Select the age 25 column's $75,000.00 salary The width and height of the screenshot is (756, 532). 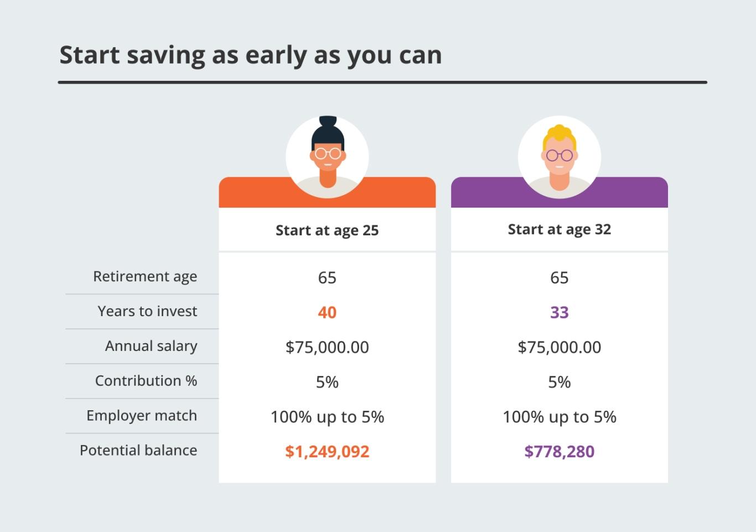[327, 347]
